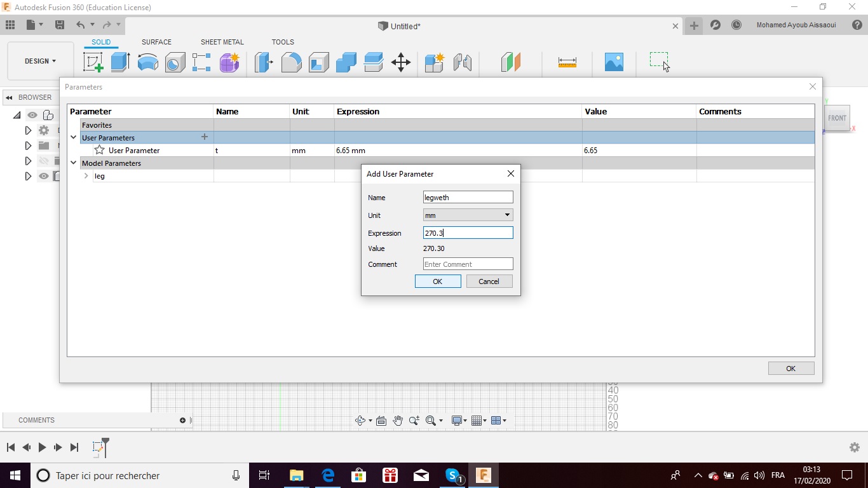Select the Rectangular Pattern tool
The width and height of the screenshot is (868, 488).
click(x=201, y=62)
